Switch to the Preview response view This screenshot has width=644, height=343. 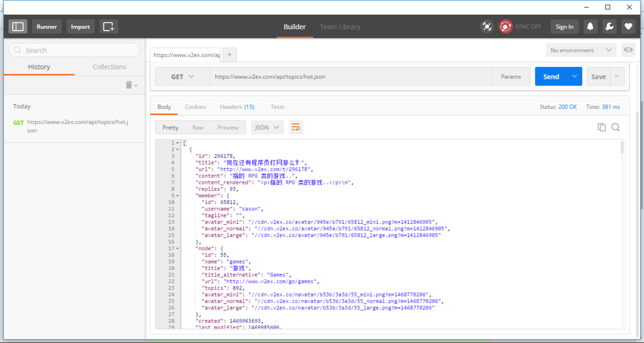tap(228, 127)
